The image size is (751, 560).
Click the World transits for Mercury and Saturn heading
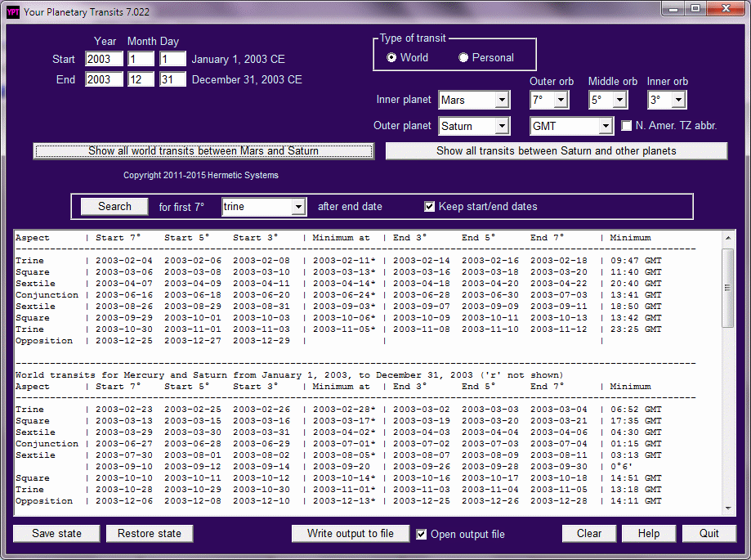[289, 375]
